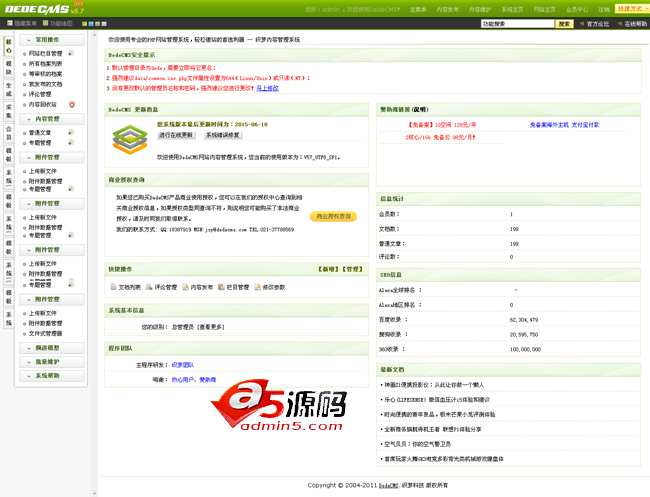Expand the 频道模型 sidebar section

click(x=51, y=348)
